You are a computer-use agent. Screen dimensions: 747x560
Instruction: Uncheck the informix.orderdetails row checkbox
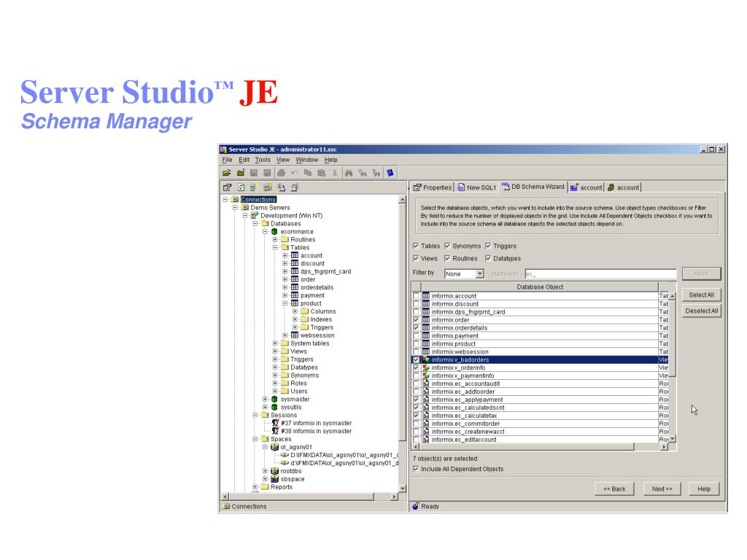tap(416, 327)
